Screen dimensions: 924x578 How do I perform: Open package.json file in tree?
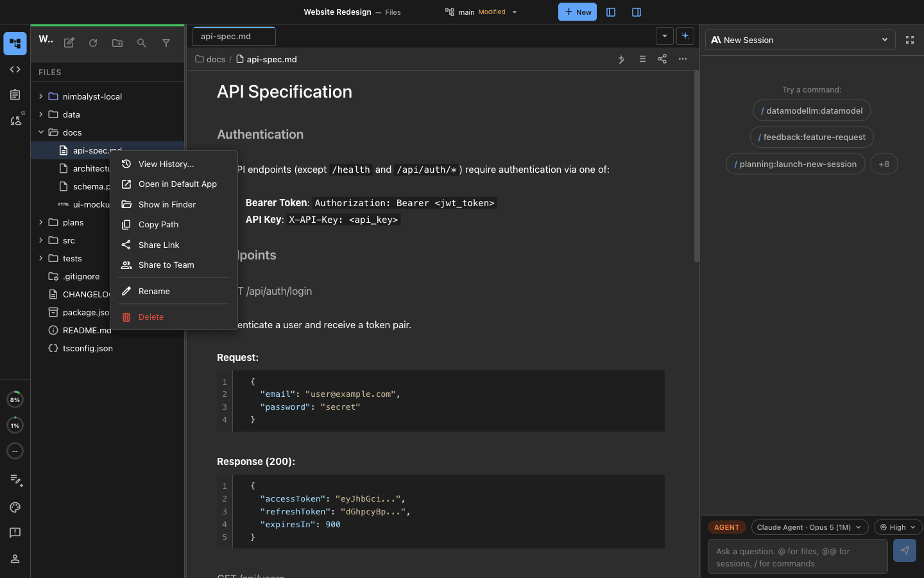[x=71, y=312]
